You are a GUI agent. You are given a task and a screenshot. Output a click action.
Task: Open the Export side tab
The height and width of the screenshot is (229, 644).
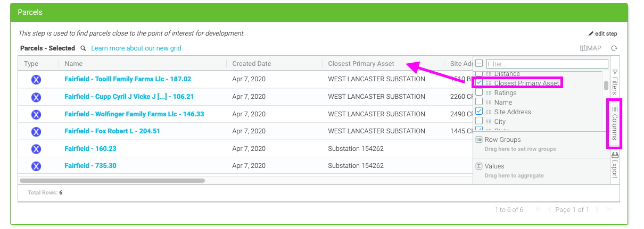[x=615, y=165]
